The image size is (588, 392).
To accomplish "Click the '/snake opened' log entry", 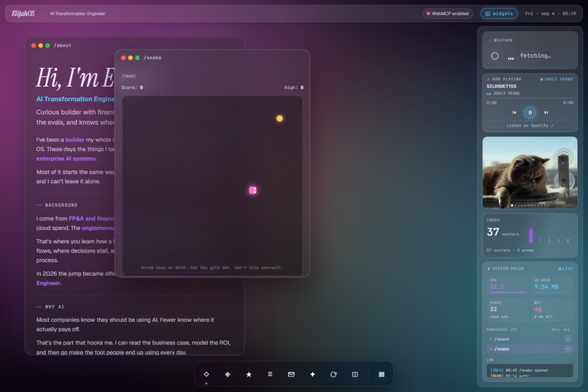I will (x=519, y=370).
